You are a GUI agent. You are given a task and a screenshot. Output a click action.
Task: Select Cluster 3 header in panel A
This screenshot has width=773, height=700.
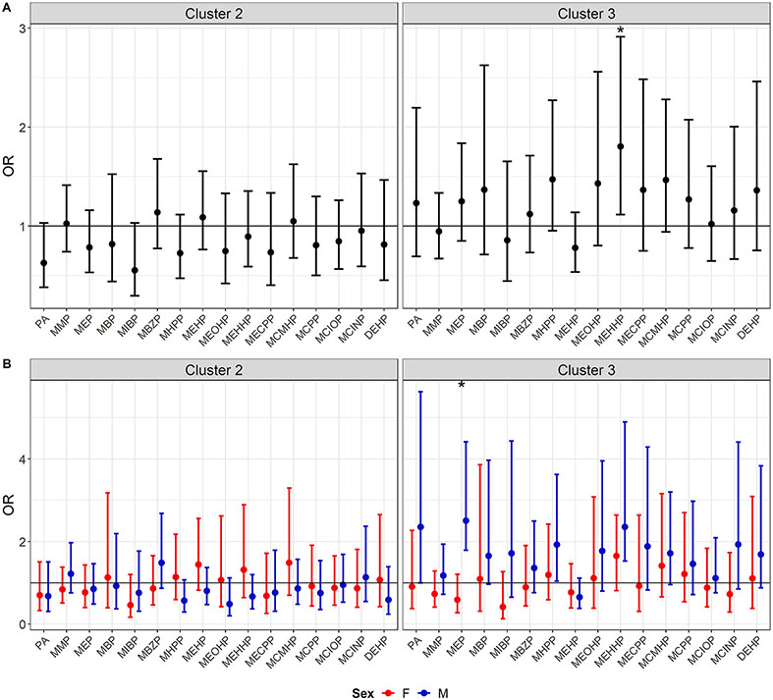[x=584, y=11]
